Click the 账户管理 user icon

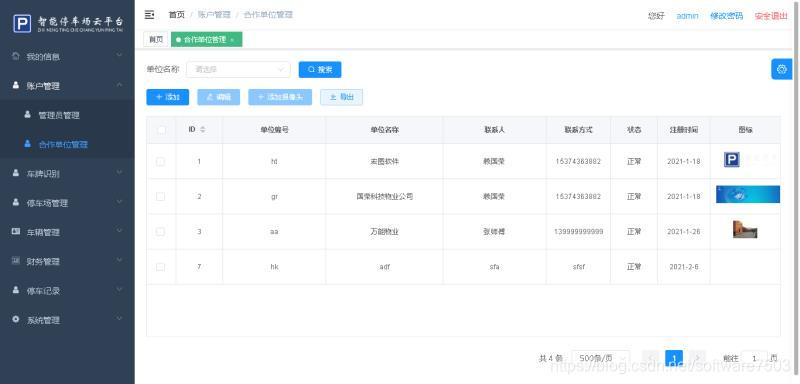click(16, 86)
